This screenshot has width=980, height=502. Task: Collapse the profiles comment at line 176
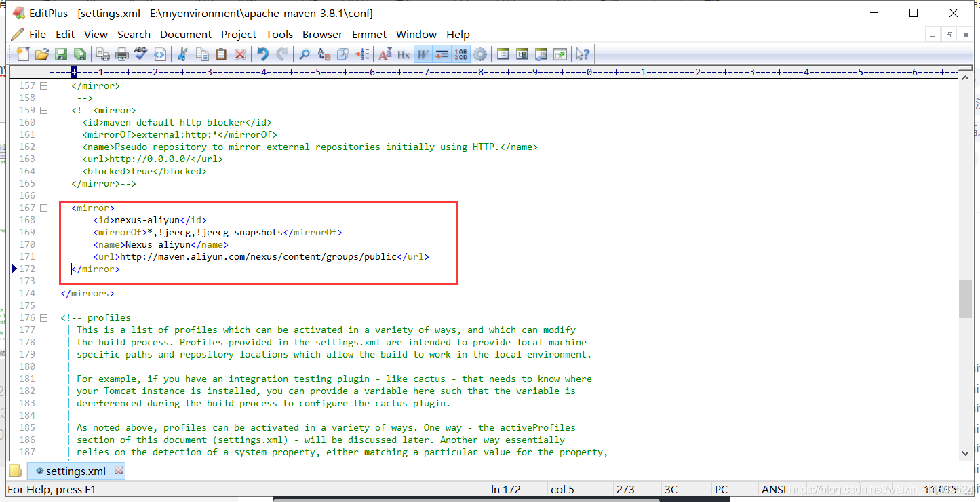[44, 318]
